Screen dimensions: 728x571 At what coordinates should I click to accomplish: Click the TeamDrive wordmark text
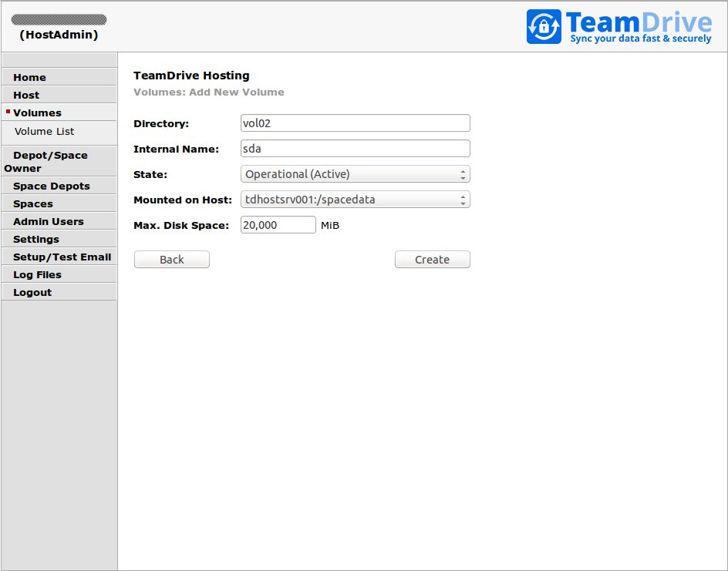click(639, 22)
